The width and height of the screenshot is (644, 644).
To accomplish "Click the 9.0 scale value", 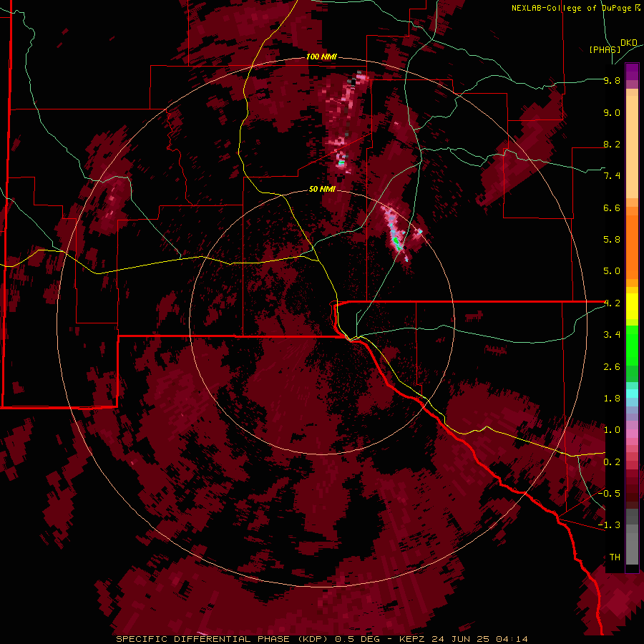I will click(x=612, y=112).
